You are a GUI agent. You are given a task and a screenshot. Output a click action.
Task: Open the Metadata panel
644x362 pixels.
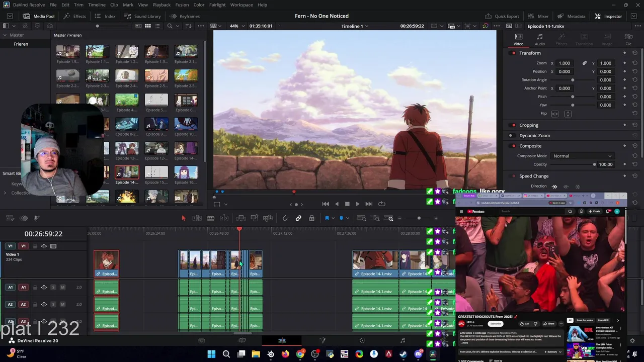tap(571, 16)
